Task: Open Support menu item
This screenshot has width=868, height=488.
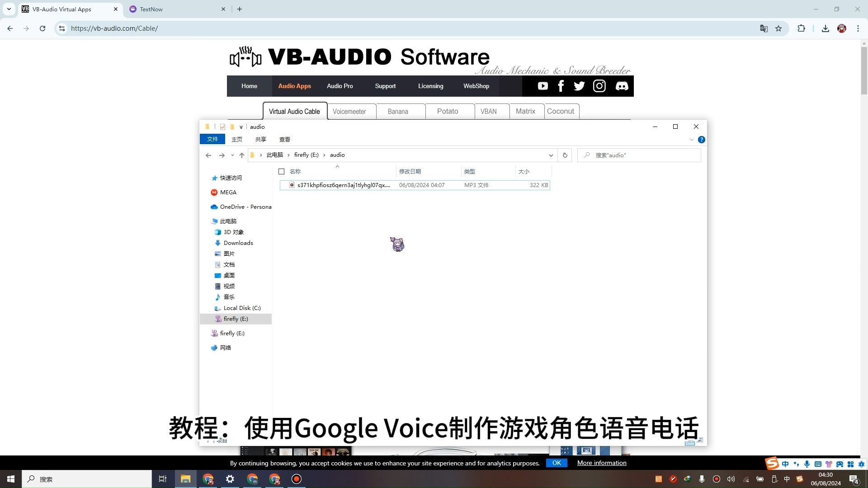Action: point(385,86)
